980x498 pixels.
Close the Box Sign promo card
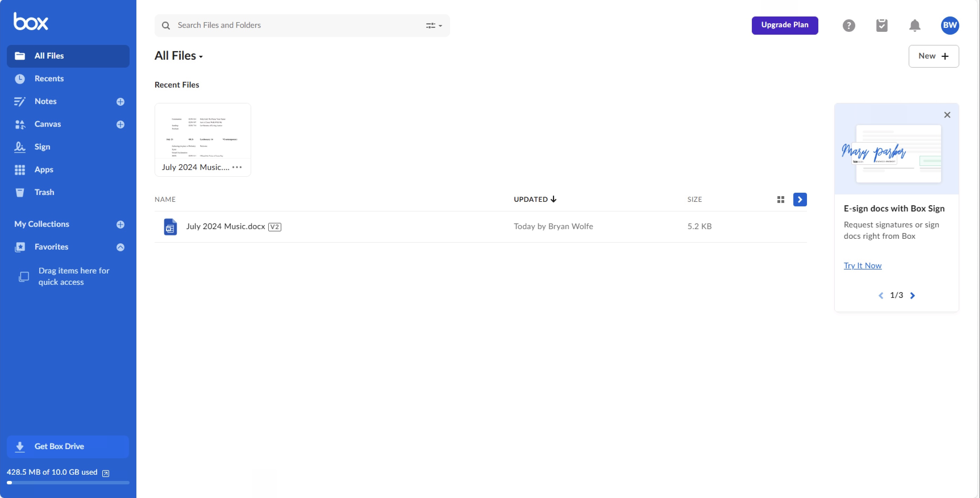point(947,115)
